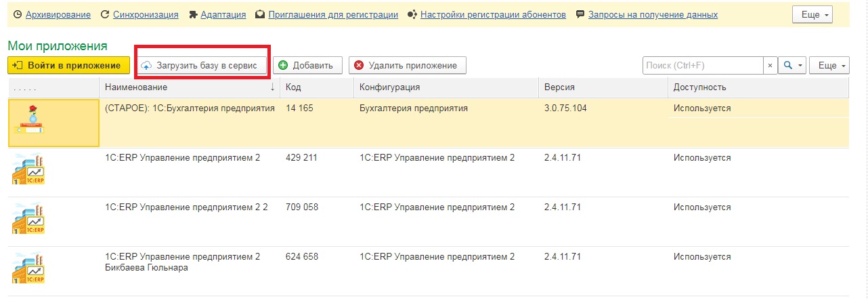868x299 pixels.
Task: Click the magnifier search icon
Action: [x=787, y=65]
